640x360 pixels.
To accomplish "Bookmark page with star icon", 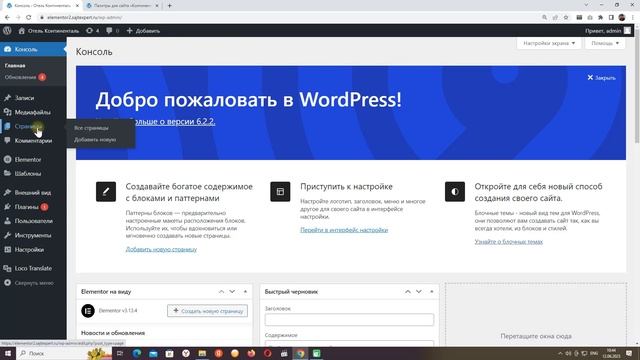I will pos(566,18).
